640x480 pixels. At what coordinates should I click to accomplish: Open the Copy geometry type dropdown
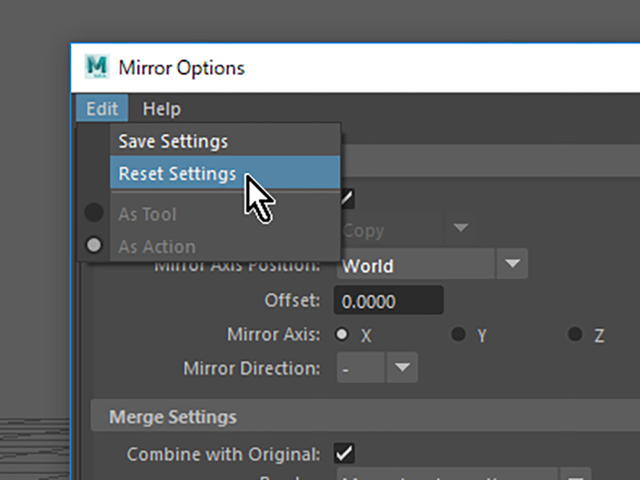point(409,229)
